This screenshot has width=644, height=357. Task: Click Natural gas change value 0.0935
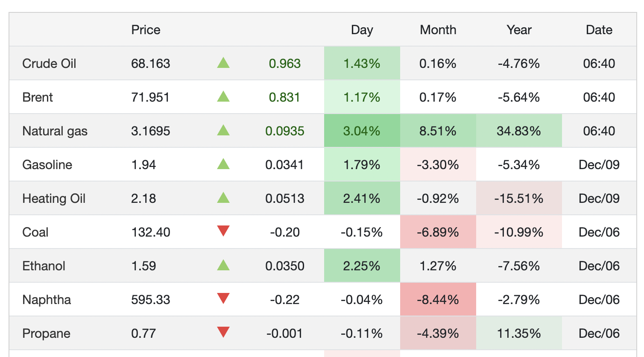[284, 131]
